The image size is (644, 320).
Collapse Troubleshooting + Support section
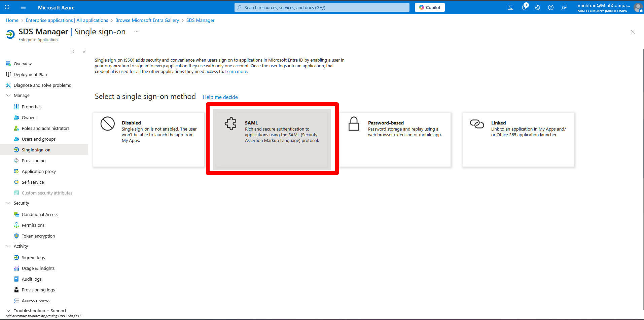tap(8, 311)
